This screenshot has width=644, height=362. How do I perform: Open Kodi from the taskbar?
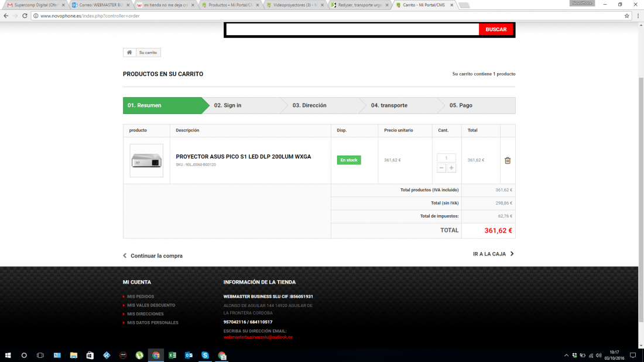(107, 356)
